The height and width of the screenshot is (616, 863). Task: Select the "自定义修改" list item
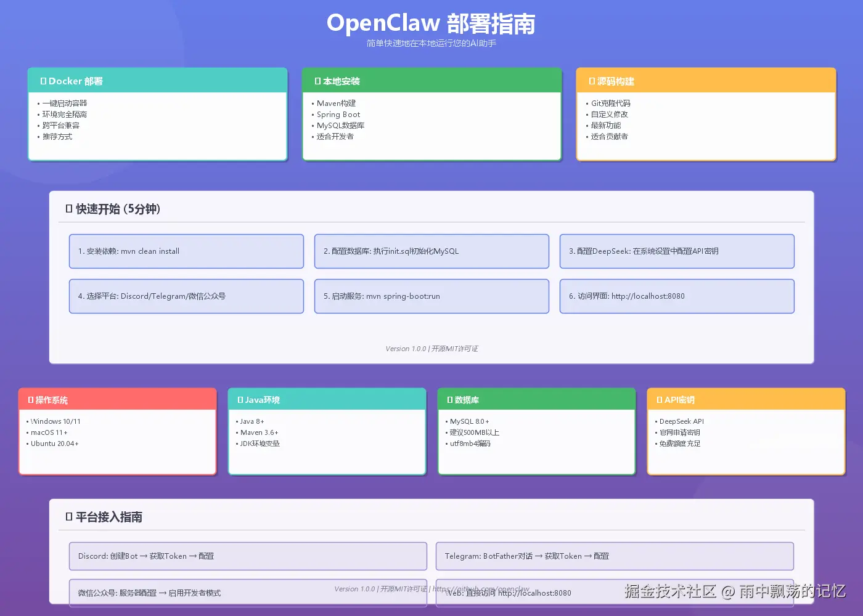tap(607, 115)
